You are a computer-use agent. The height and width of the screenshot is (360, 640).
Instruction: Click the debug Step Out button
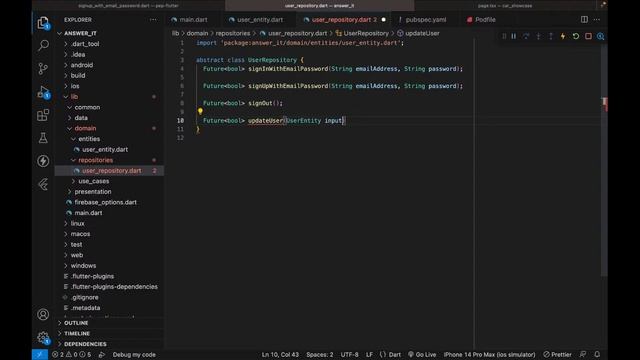coord(551,36)
